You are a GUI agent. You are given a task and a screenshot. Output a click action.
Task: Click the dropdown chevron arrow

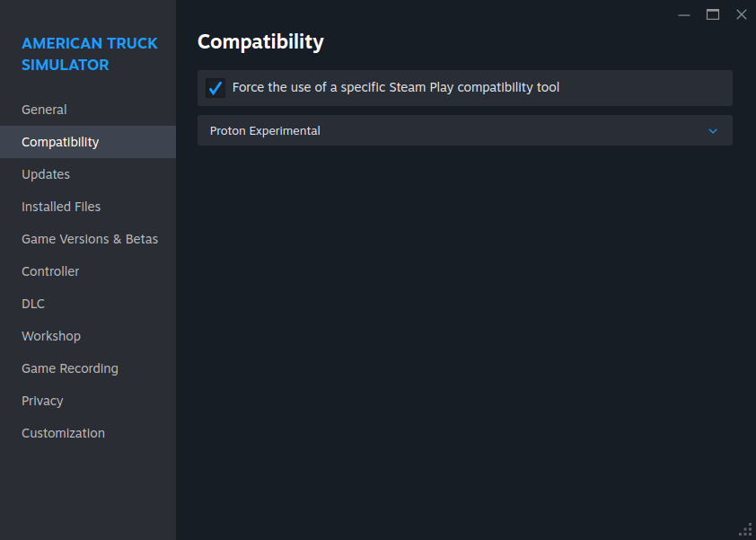click(713, 131)
